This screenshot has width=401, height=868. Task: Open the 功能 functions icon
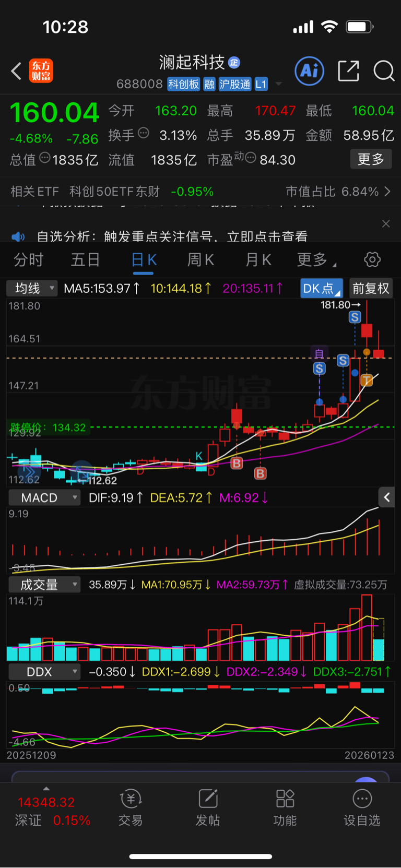pos(285,808)
